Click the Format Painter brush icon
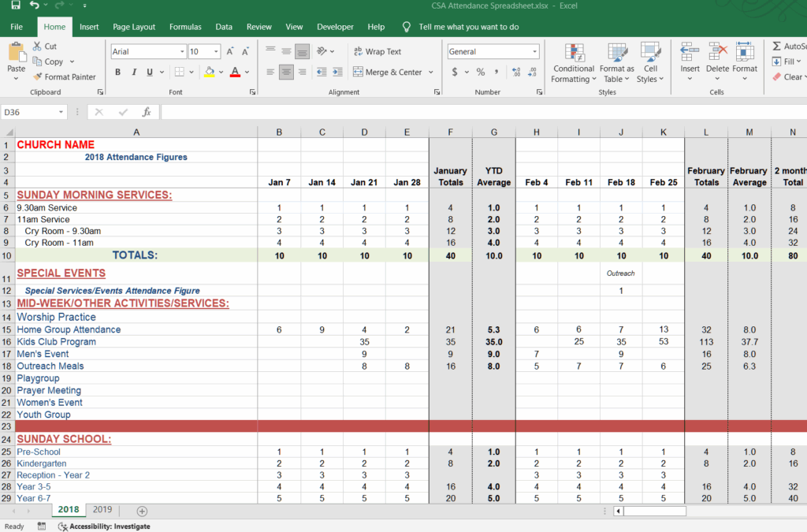 click(x=38, y=77)
